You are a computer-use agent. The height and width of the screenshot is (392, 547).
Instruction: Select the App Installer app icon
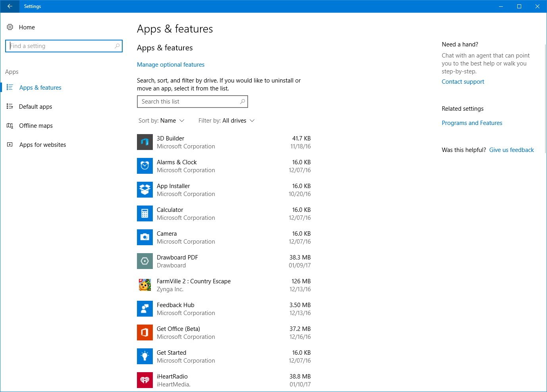(145, 190)
